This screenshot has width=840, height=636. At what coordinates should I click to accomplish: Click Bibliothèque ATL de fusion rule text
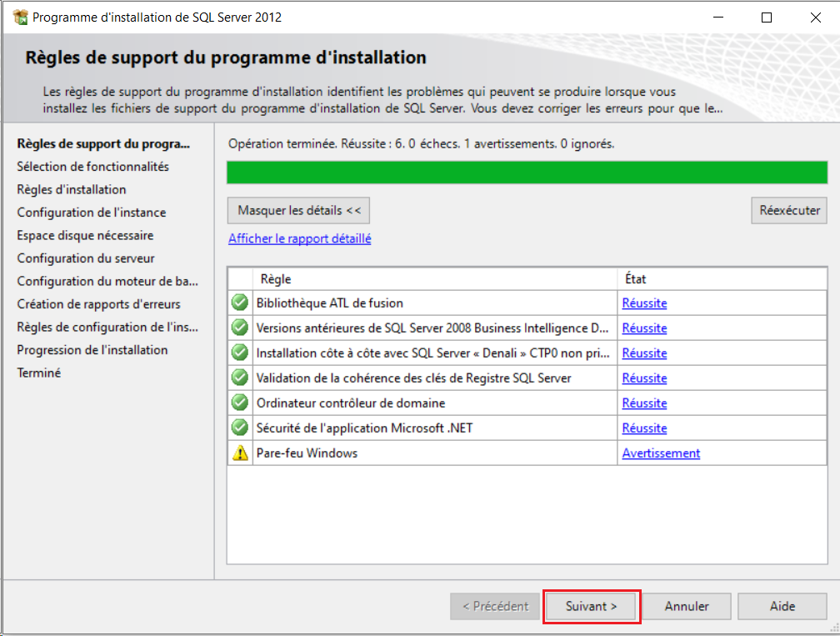(x=329, y=303)
